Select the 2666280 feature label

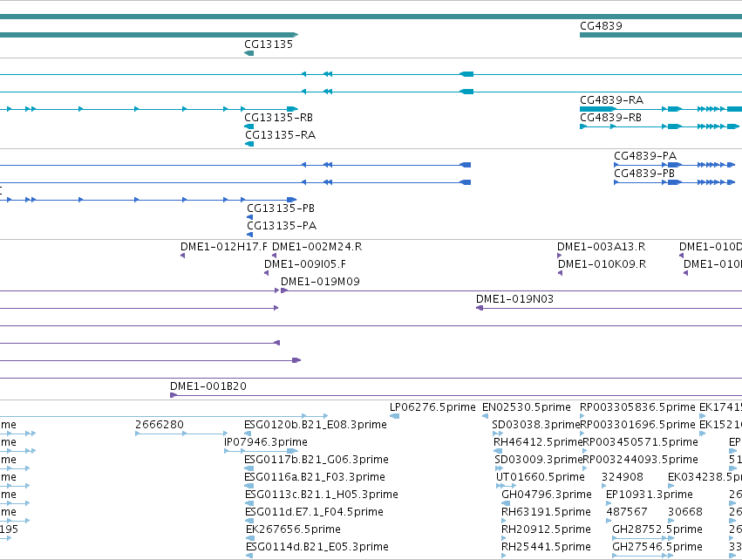tap(159, 425)
